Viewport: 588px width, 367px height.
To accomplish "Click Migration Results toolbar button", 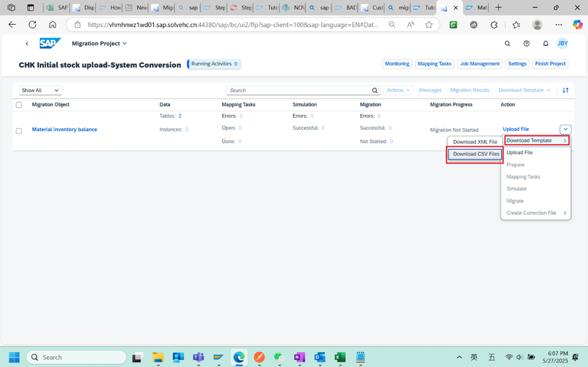I will tap(470, 90).
